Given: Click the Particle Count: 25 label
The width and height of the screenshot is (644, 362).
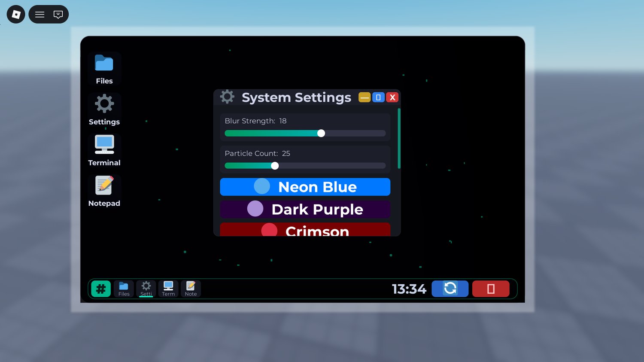Looking at the screenshot, I should (x=257, y=153).
